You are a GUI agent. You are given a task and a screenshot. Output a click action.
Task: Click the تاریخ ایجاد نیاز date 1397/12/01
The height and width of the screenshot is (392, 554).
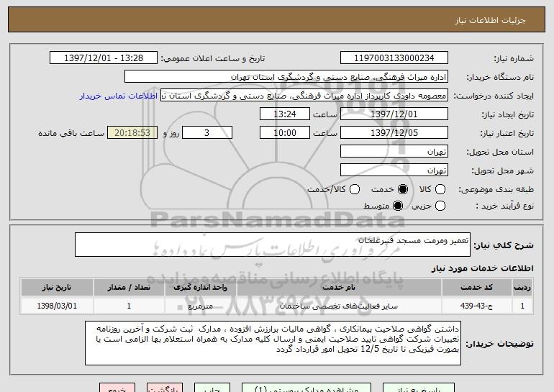394,114
